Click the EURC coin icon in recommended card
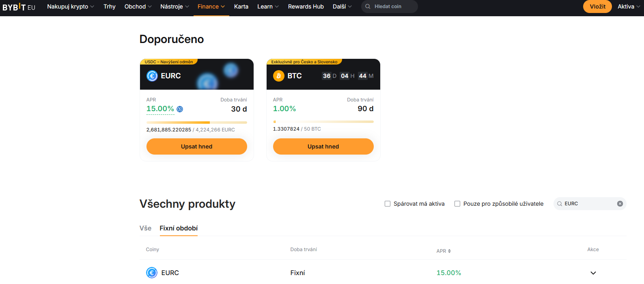644x284 pixels. click(x=152, y=76)
